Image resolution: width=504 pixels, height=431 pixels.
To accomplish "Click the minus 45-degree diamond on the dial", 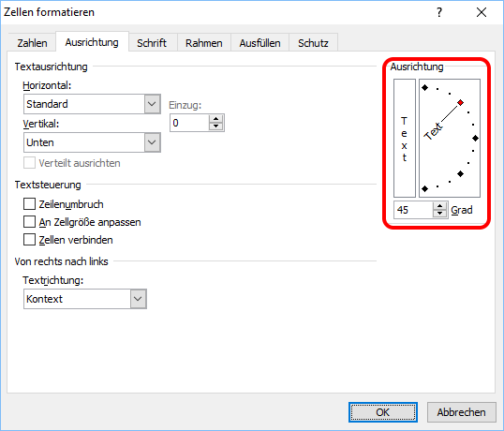I will pos(461,174).
